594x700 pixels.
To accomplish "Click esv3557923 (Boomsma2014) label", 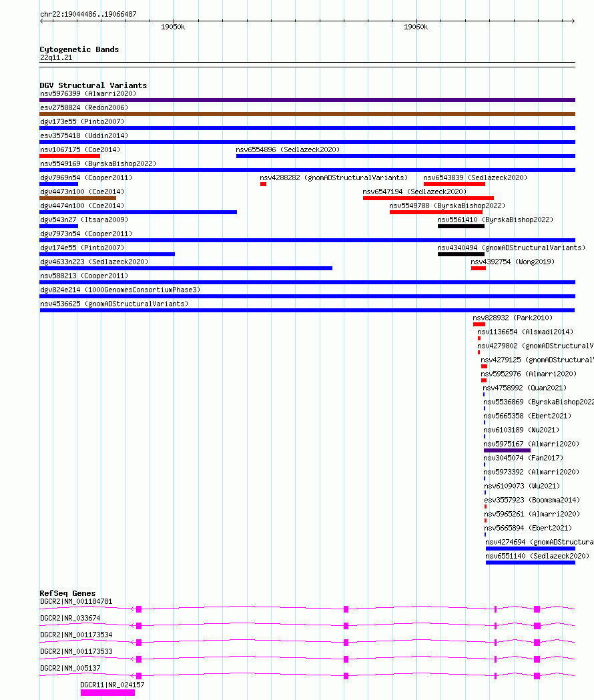I will click(532, 500).
